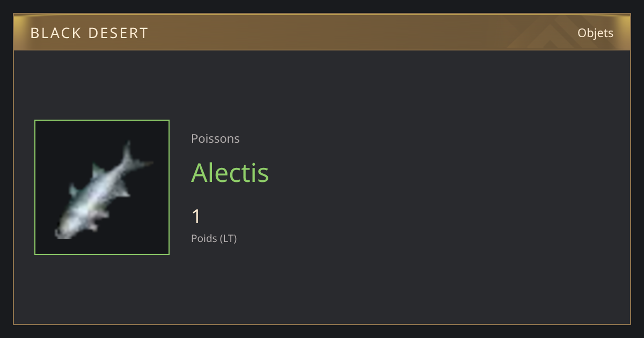This screenshot has width=644, height=338.
Task: Switch to the Objets section
Action: coord(595,33)
